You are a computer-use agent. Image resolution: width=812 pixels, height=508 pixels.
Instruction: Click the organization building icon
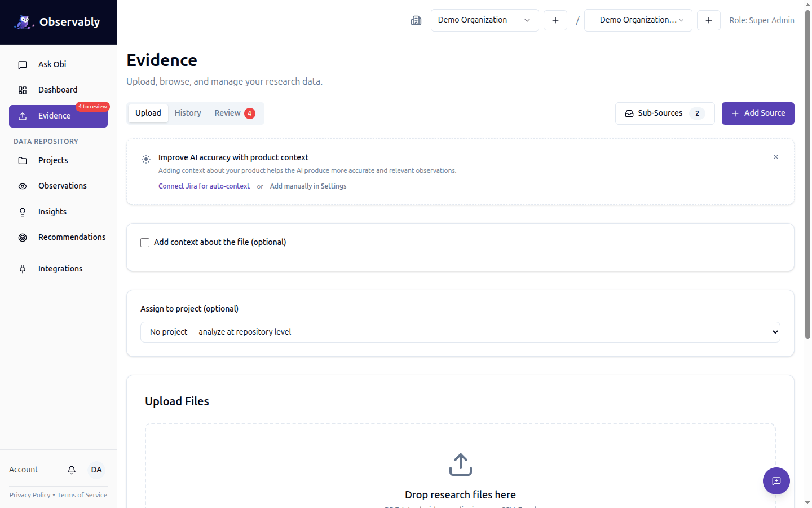point(416,20)
